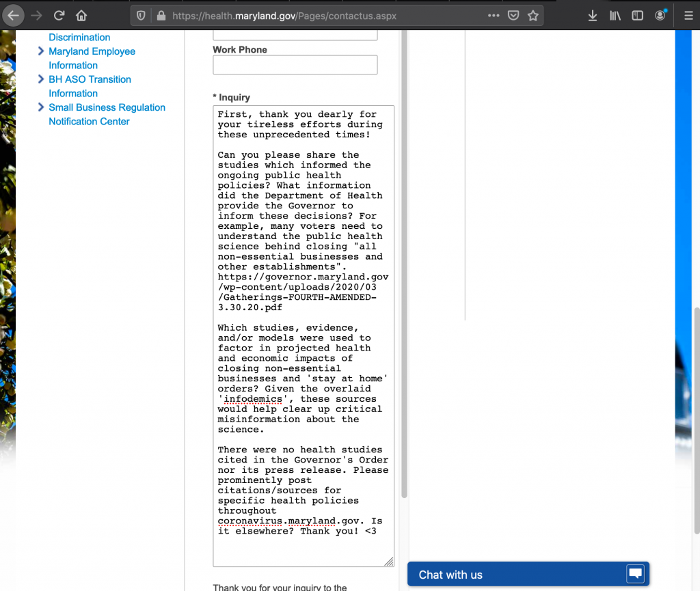Open BH ASO Transition Information link
This screenshot has width=700, height=591.
tap(90, 87)
